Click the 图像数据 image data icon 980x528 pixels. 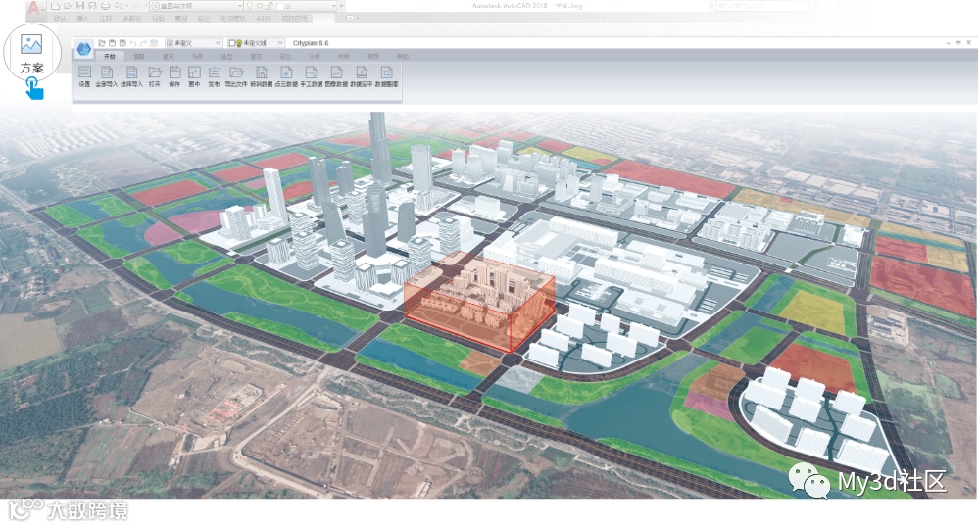click(336, 72)
